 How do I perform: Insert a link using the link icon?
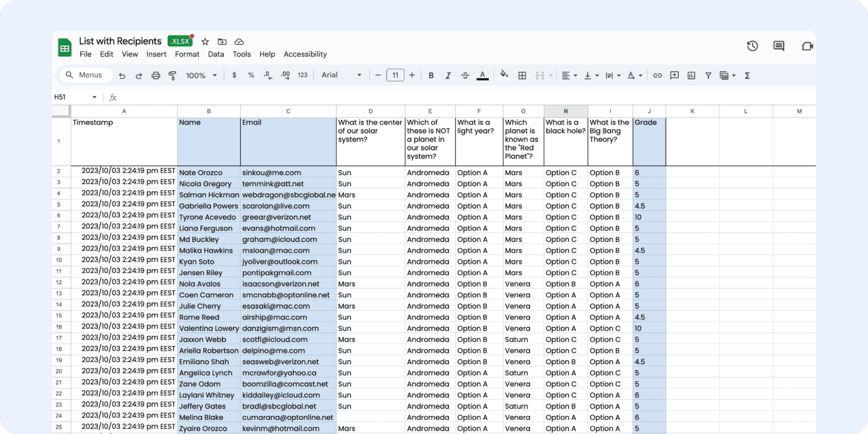[657, 75]
